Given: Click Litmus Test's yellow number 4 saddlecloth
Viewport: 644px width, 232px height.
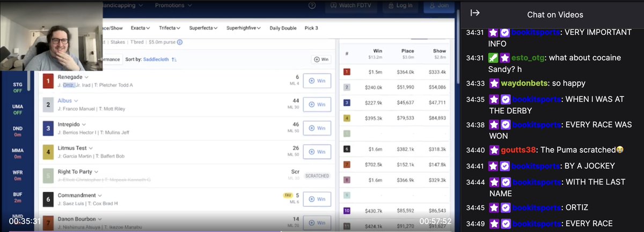Looking at the screenshot, I should [x=48, y=152].
